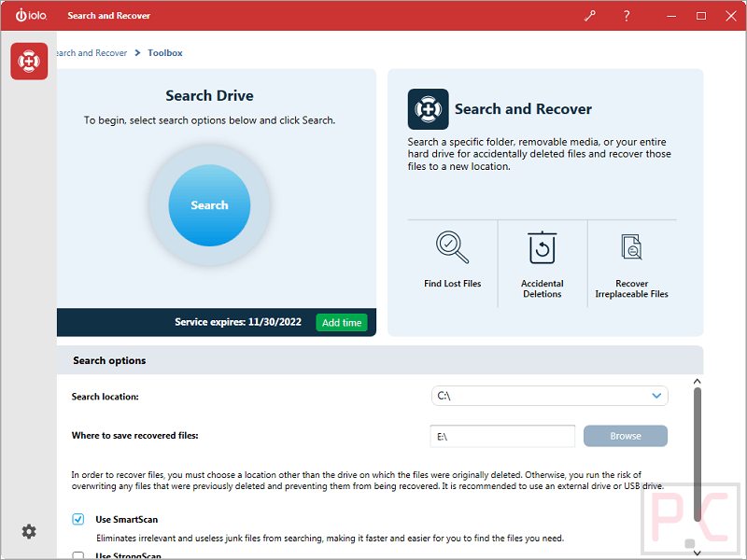Click the Service expires: 11/30/2022 text

pos(238,322)
